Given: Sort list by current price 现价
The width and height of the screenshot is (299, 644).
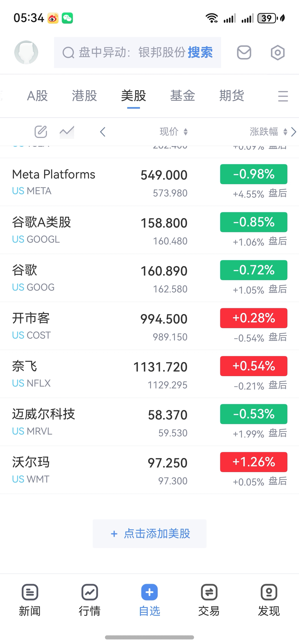Looking at the screenshot, I should pos(174,131).
